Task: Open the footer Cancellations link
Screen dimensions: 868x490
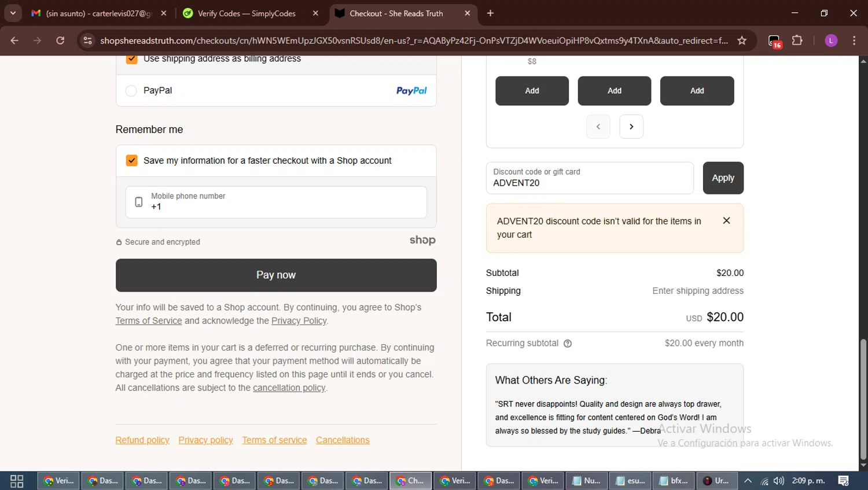Action: point(343,440)
